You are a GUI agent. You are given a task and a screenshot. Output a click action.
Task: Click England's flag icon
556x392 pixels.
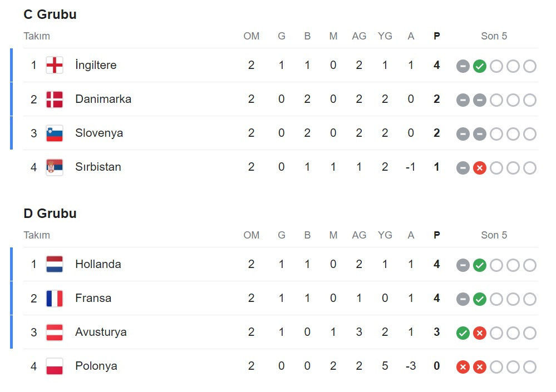pyautogui.click(x=54, y=65)
